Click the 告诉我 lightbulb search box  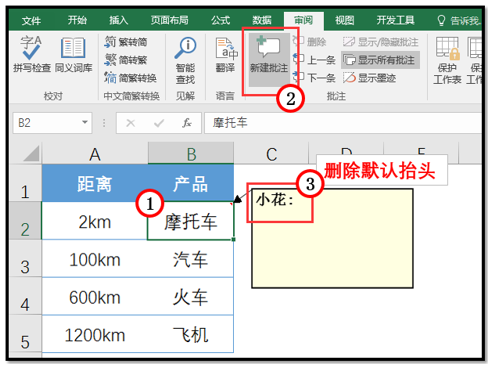coord(459,21)
